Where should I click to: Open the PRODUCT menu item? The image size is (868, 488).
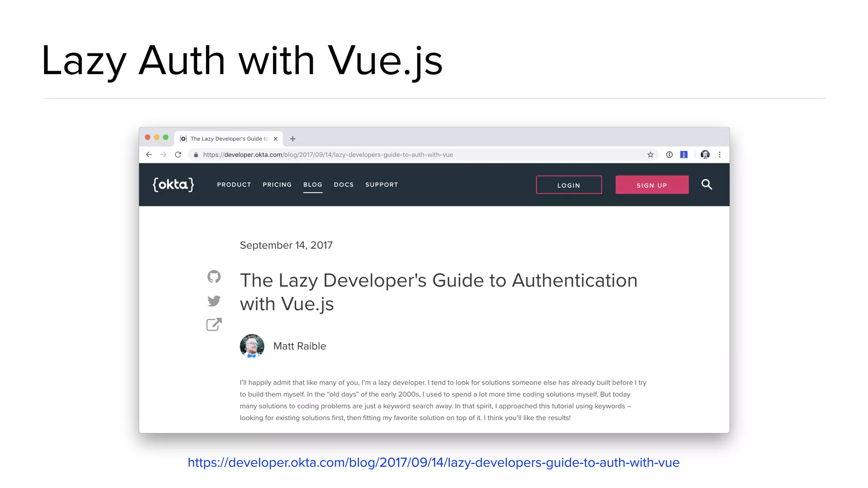click(234, 185)
